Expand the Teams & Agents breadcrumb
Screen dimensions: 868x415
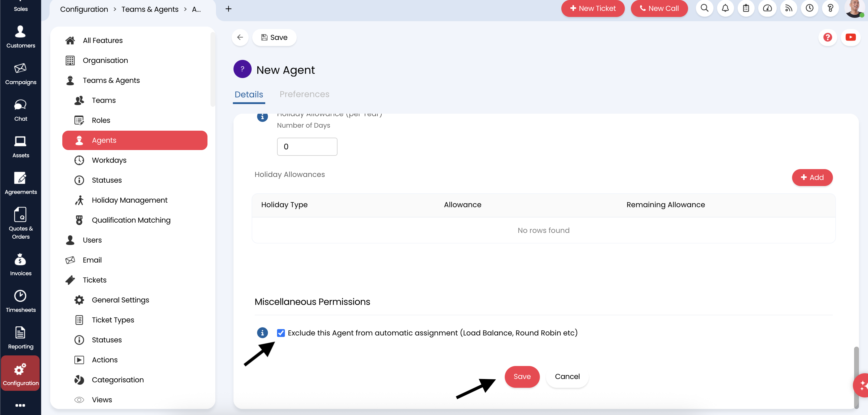pos(150,9)
